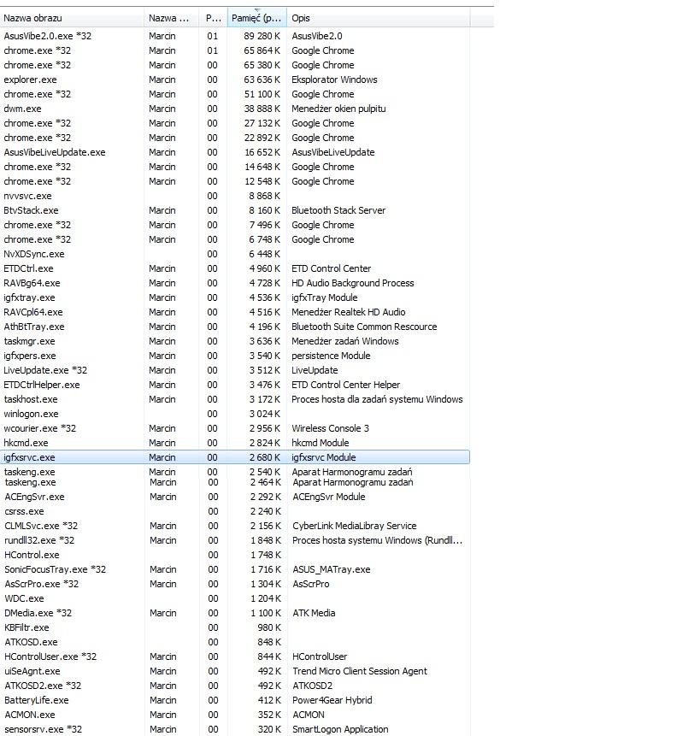
Task: Select the HControlUser.exe *32 process row
Action: (x=234, y=657)
